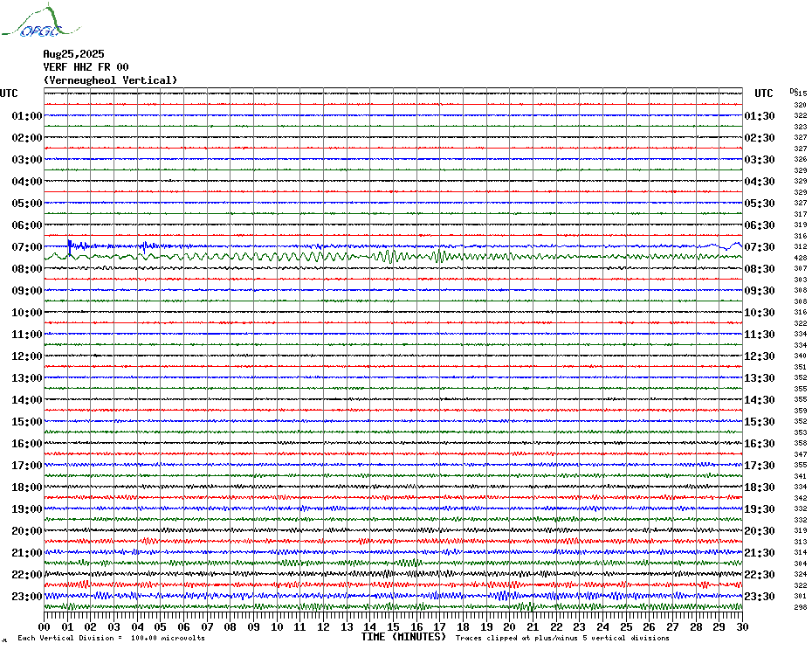
Task: Click the OPGC logo
Action: coord(40,21)
